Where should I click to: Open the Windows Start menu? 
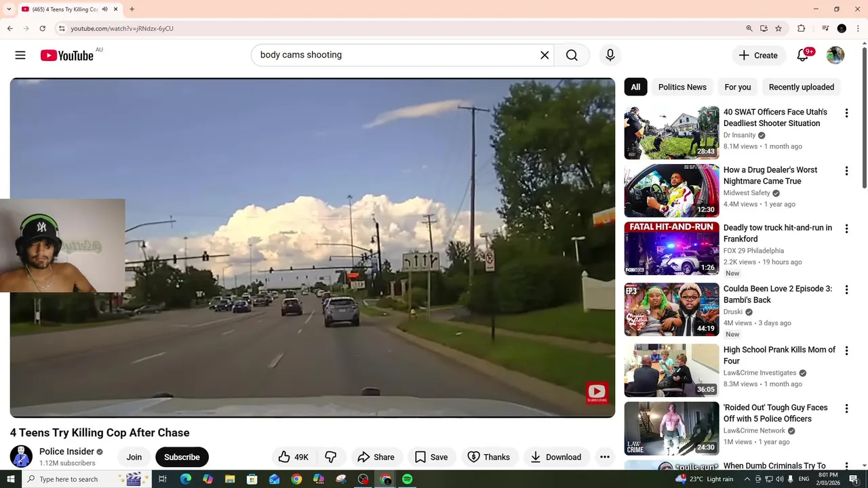click(10, 479)
